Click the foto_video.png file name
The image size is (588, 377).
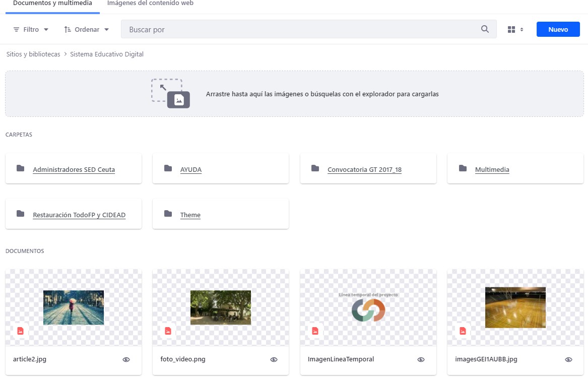[183, 359]
